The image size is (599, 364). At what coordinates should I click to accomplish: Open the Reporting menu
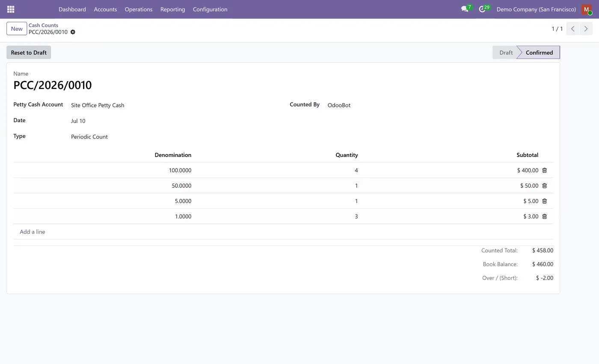[173, 9]
